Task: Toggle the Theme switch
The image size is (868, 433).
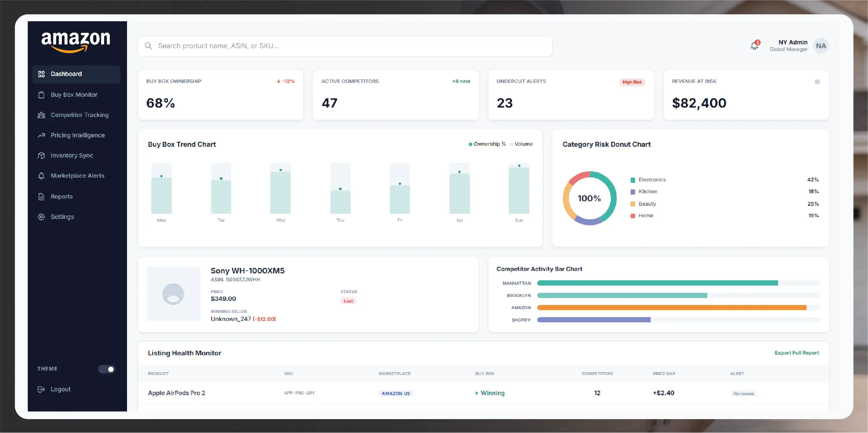Action: pos(107,369)
